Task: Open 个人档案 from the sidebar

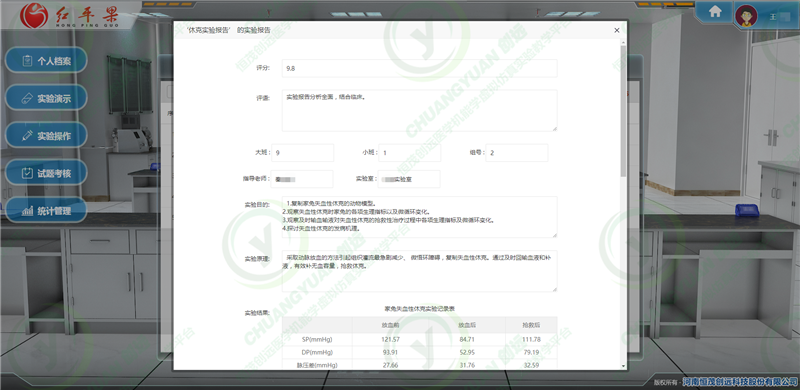Action: [46, 61]
